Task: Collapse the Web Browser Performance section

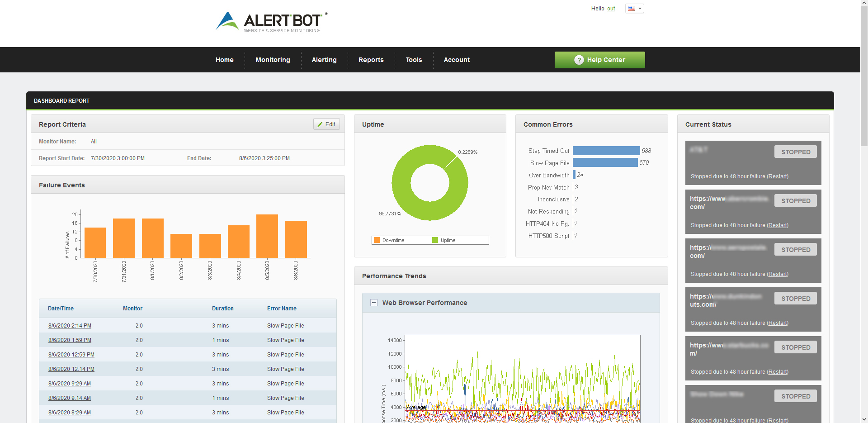Action: pos(374,303)
